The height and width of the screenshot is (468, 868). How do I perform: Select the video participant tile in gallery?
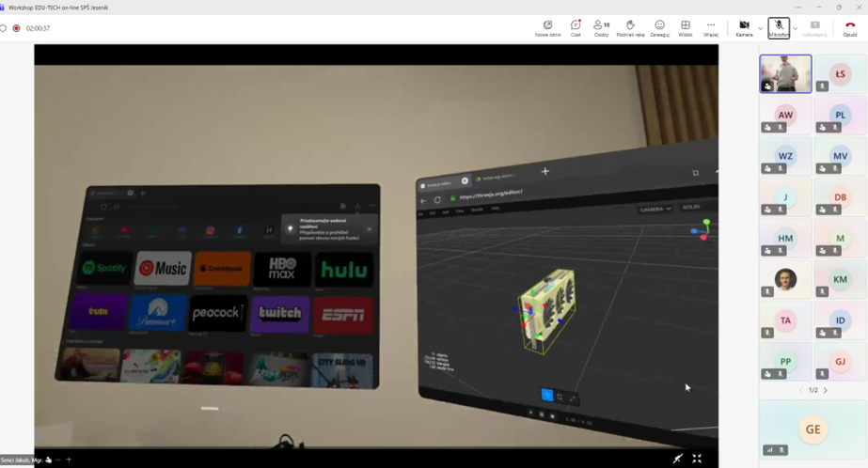[x=785, y=73]
